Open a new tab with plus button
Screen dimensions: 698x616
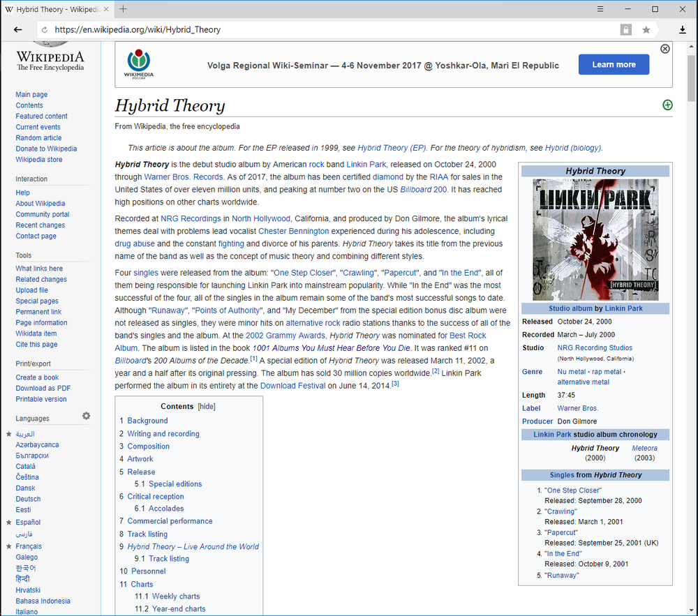(123, 9)
